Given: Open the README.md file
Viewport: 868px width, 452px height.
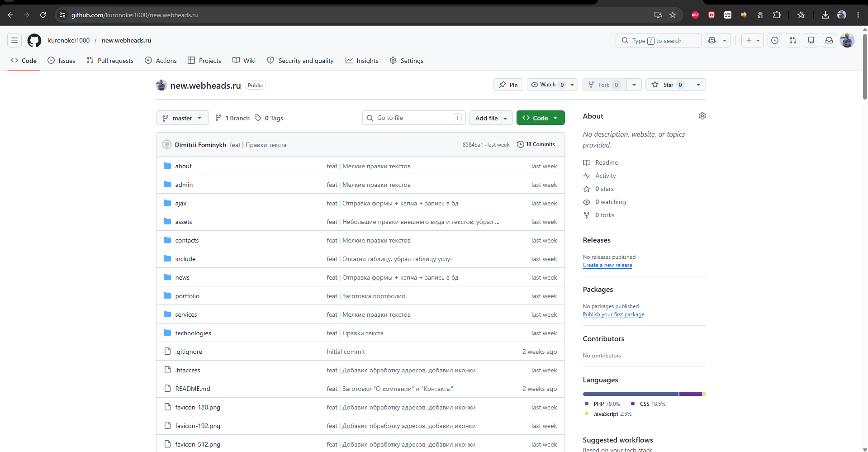Looking at the screenshot, I should pyautogui.click(x=193, y=389).
